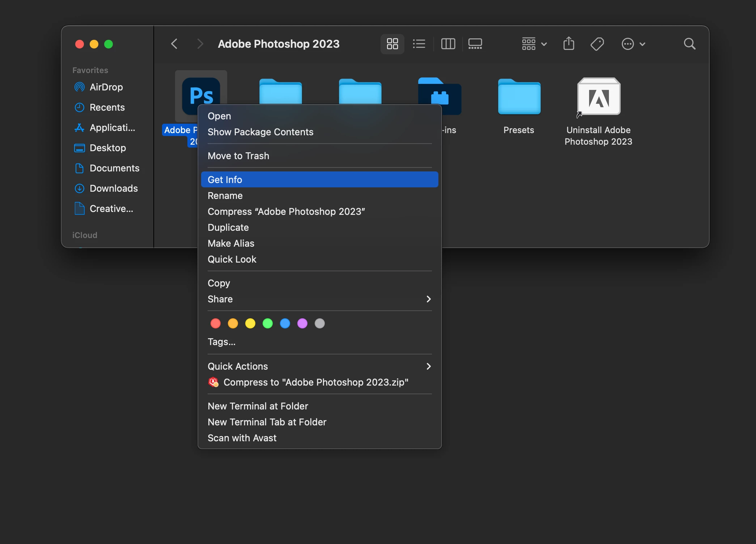Apply the purple tag color

[302, 323]
